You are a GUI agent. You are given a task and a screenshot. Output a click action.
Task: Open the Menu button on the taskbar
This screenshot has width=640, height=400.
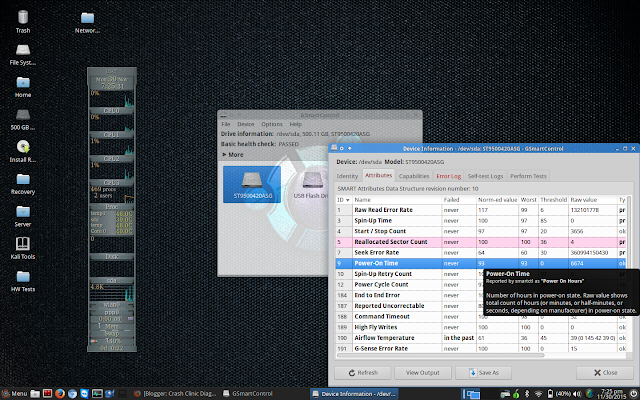14,394
